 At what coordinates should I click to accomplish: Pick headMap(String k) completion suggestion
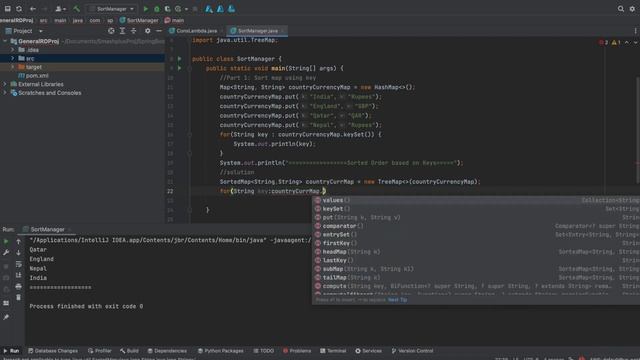[476, 251]
